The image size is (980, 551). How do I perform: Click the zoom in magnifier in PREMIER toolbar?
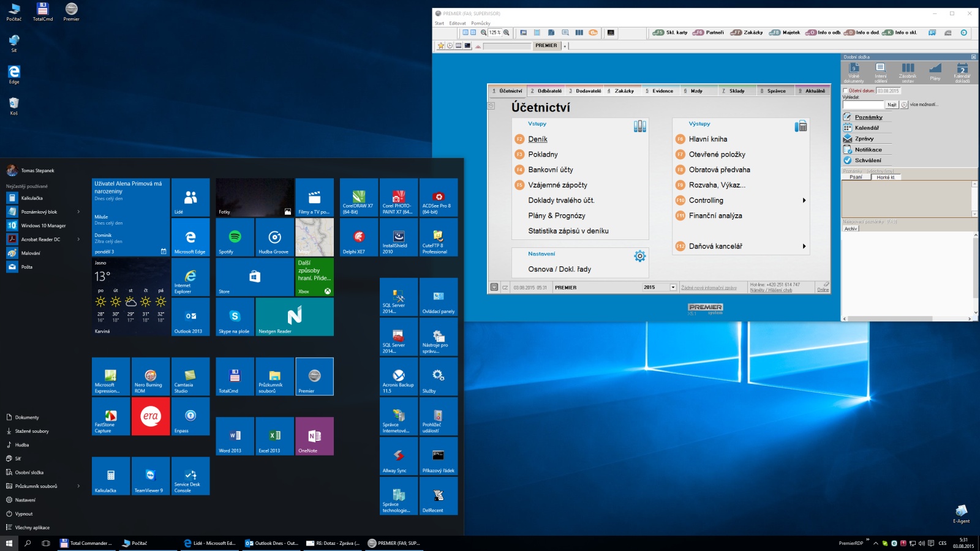pyautogui.click(x=506, y=32)
